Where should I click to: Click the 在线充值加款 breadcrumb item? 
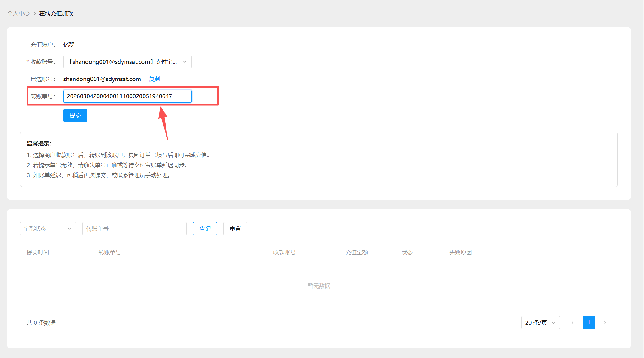(x=56, y=13)
